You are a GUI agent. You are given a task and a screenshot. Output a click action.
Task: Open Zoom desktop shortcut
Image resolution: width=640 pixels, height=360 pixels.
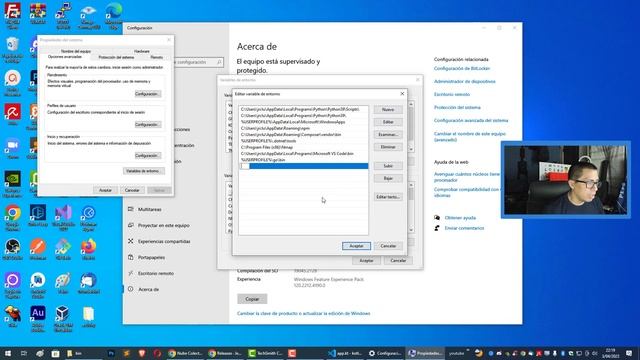[x=13, y=147]
